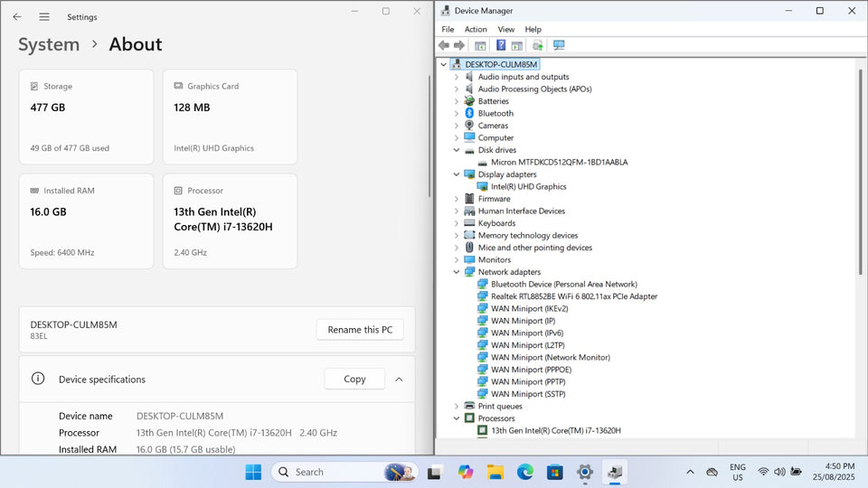Screen dimensions: 868x488
Task: Open Copilot from the taskbar
Action: coord(466,472)
